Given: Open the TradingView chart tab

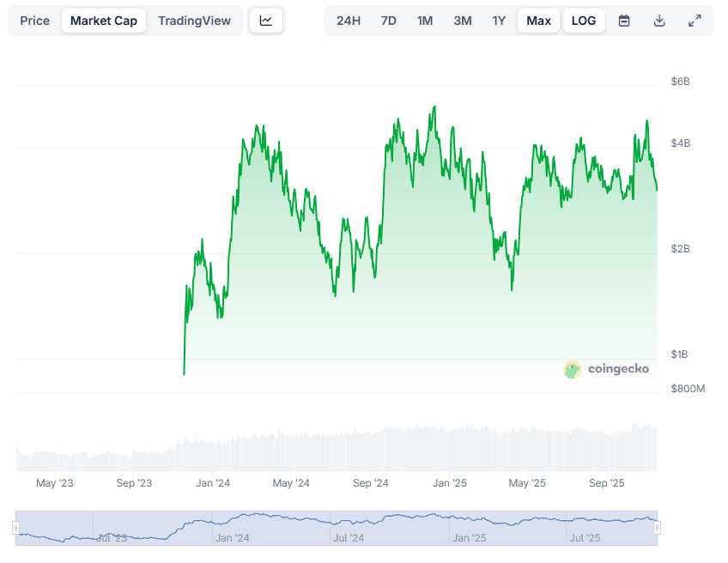Looking at the screenshot, I should [x=194, y=21].
